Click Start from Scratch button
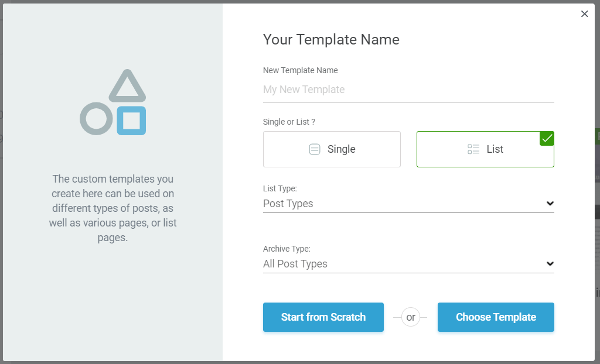Viewport: 600px width, 364px height. pyautogui.click(x=323, y=317)
